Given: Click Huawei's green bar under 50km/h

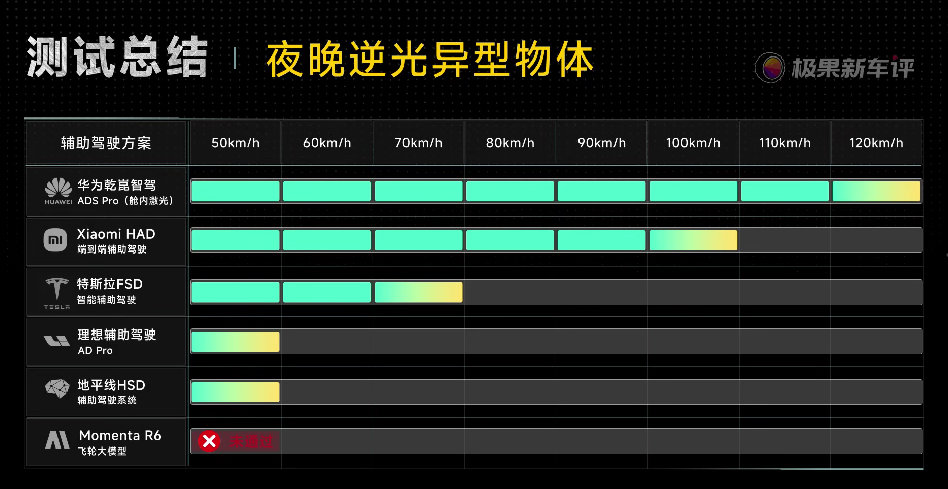Looking at the screenshot, I should coord(235,191).
